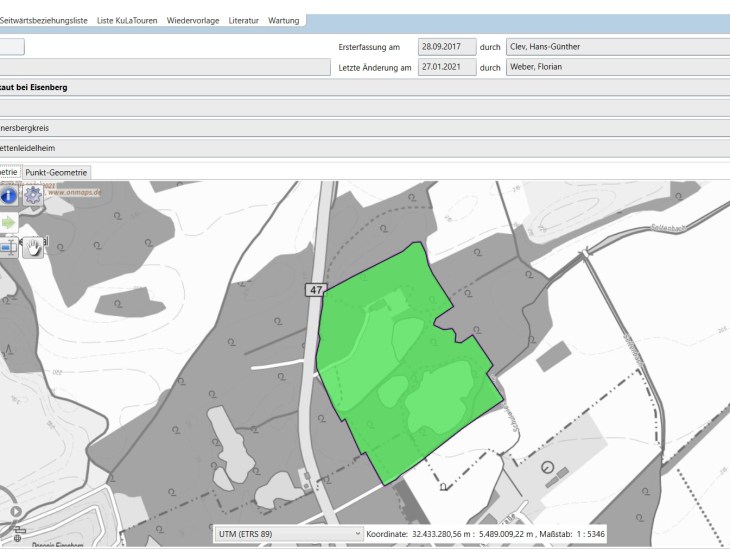Open the Wartung tab

[x=284, y=20]
